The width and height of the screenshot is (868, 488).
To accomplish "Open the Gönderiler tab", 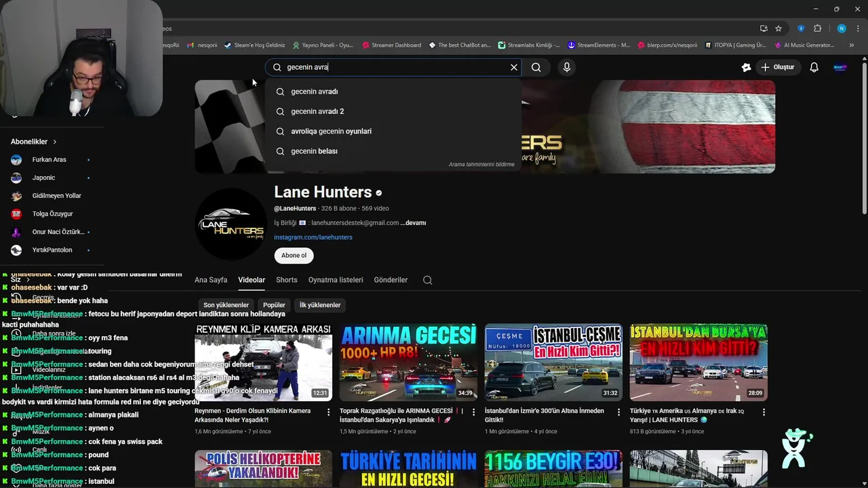I will pos(391,280).
